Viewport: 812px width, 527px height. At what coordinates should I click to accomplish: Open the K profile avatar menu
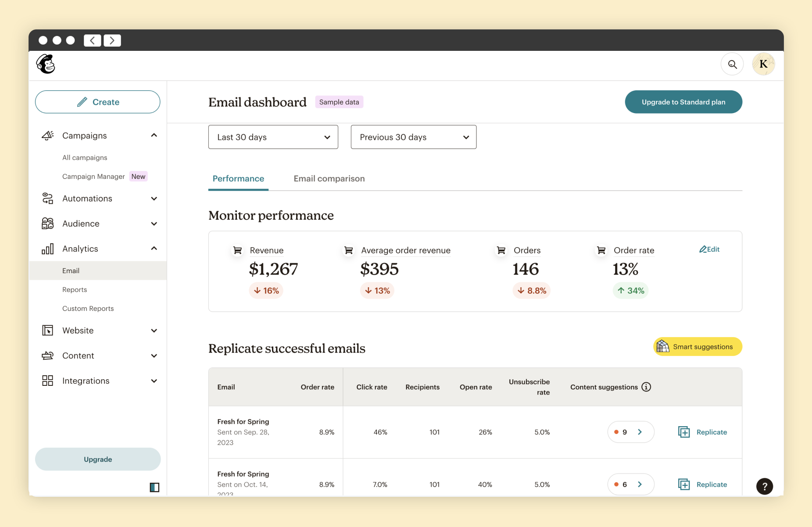(x=763, y=64)
